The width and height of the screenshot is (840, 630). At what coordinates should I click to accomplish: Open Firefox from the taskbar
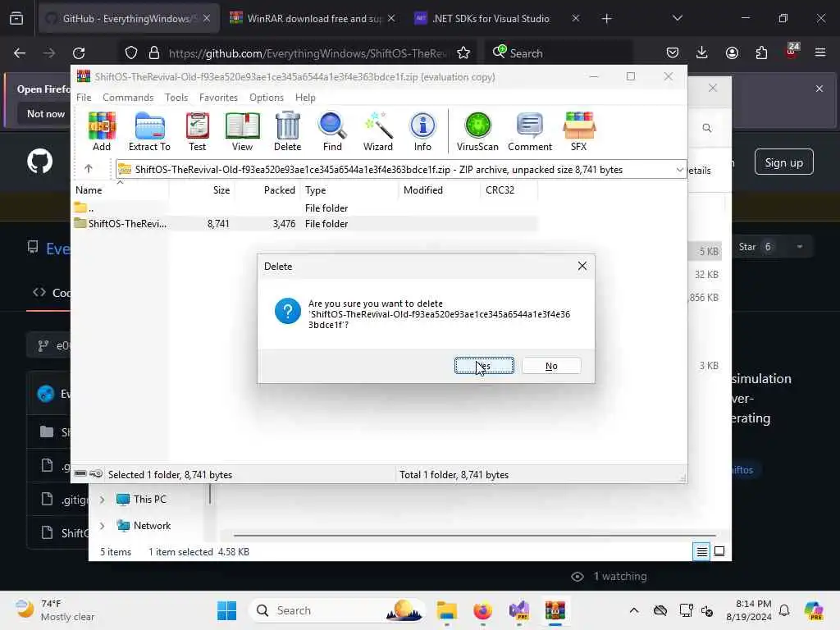click(x=482, y=610)
